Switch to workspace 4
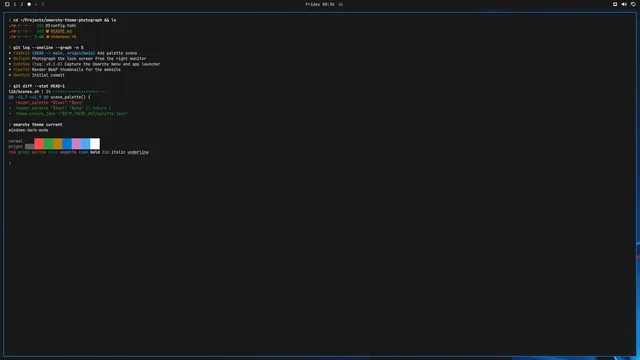This screenshot has width=640, height=360. 36,4
